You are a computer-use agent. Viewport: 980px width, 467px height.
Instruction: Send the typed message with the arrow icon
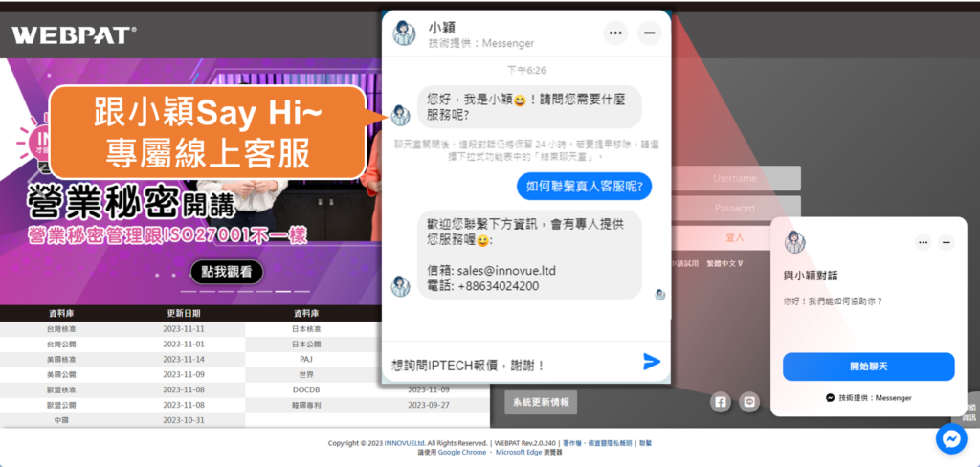point(651,362)
